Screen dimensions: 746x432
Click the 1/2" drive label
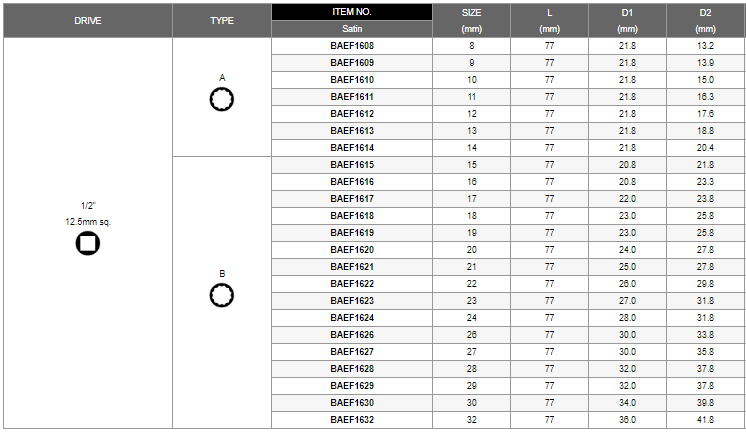click(x=88, y=206)
